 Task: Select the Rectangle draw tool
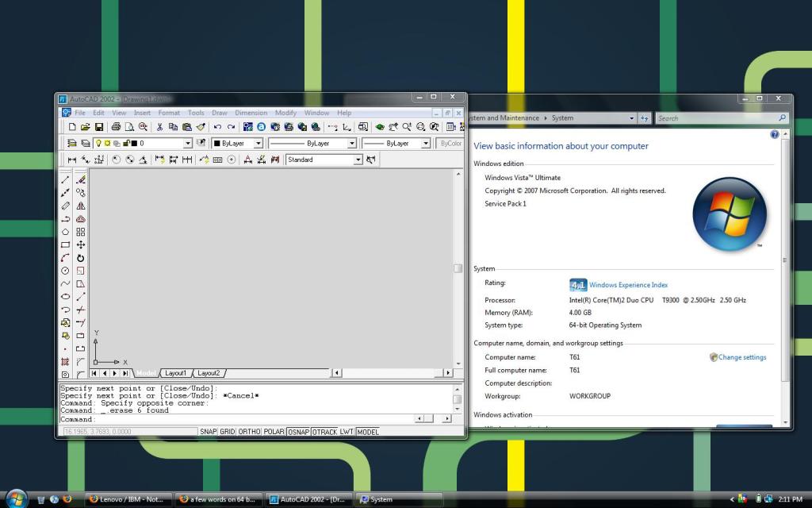point(65,244)
